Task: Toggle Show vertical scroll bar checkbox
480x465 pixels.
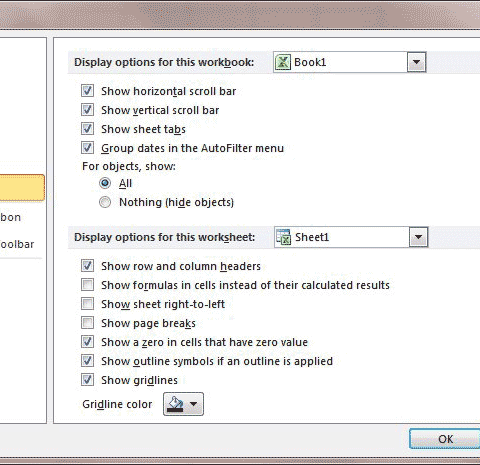Action: click(87, 110)
